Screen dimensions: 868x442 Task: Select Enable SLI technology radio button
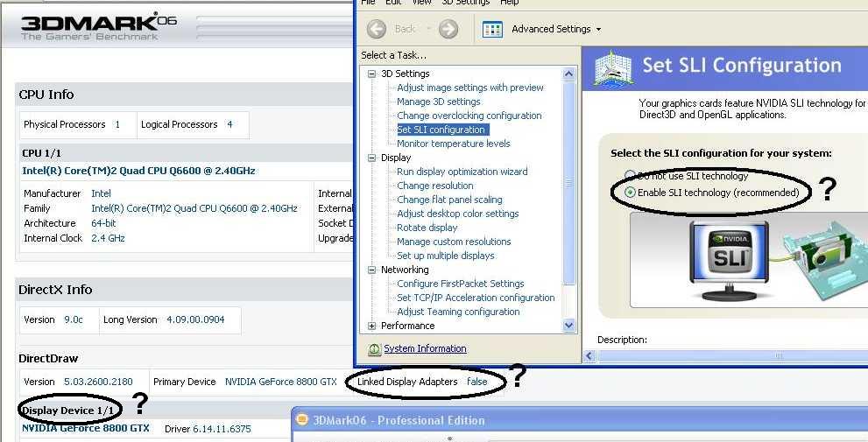[631, 193]
